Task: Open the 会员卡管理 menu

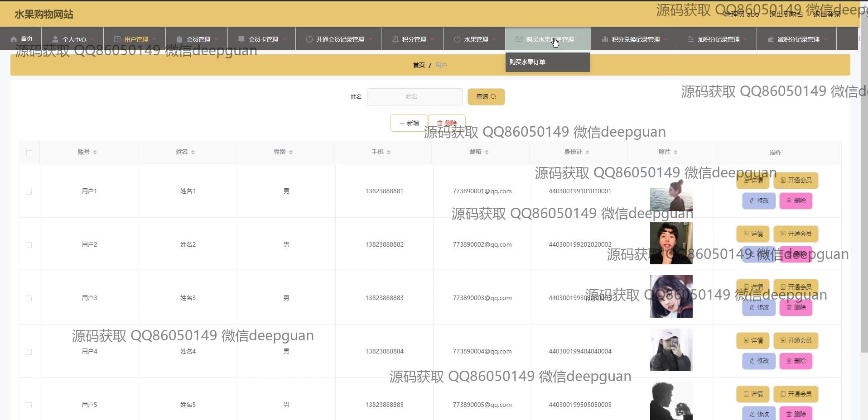Action: click(x=263, y=39)
